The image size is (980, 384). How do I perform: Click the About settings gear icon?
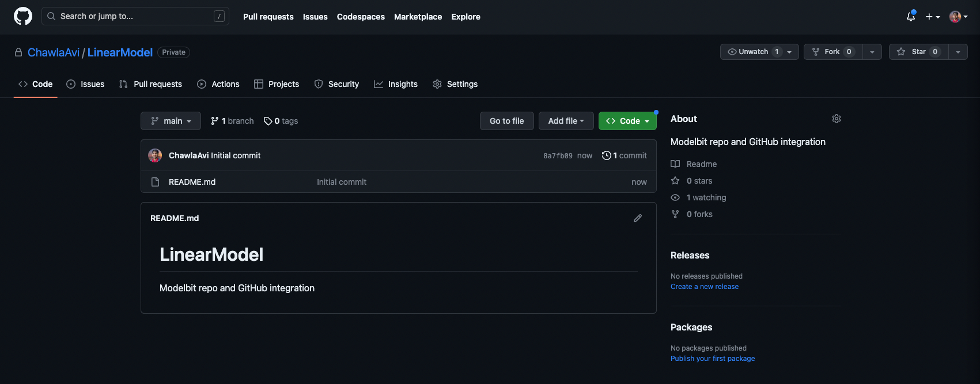(836, 119)
